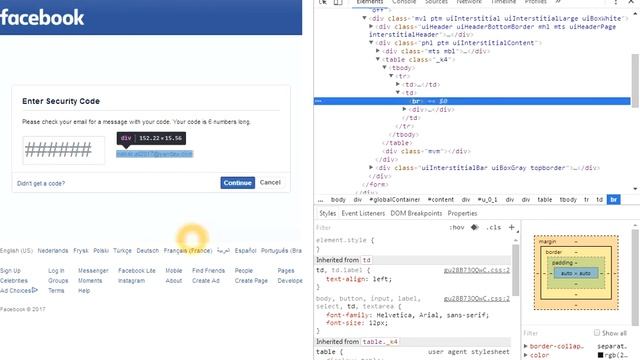
Task: Click the Cancel button
Action: tap(270, 182)
